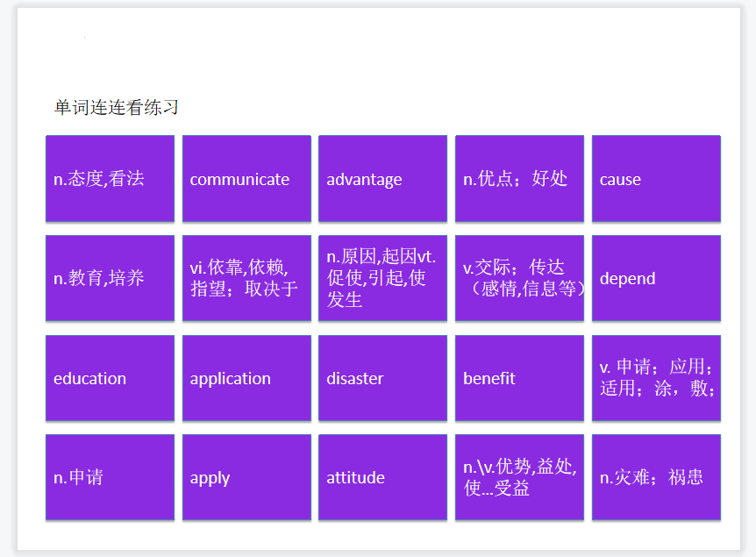Click the 'disaster' card

(382, 378)
